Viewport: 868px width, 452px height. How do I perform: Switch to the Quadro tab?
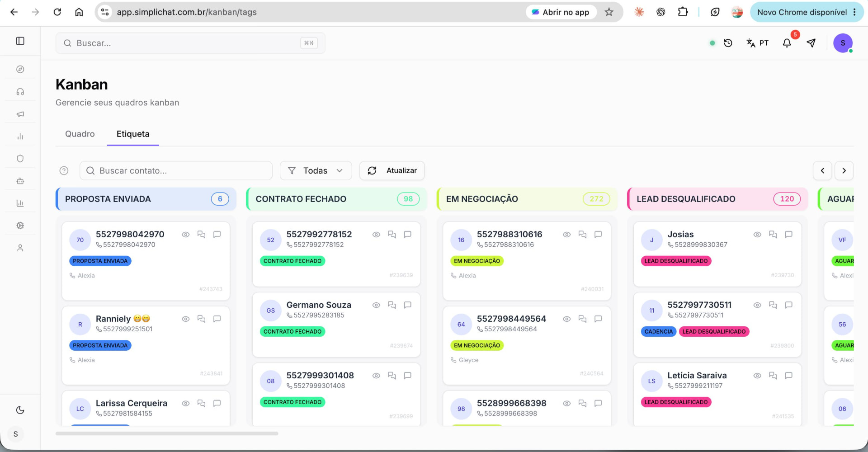point(80,134)
